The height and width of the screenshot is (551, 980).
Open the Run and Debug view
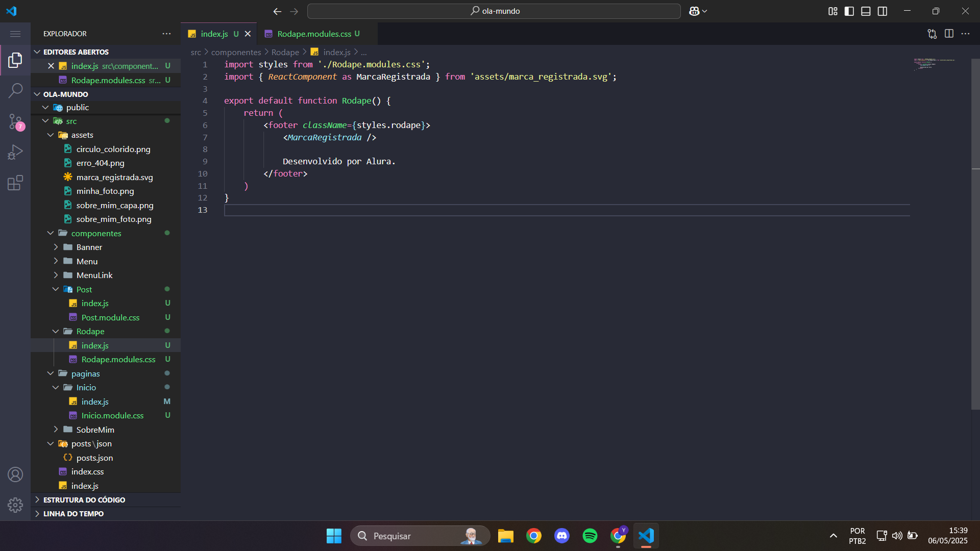coord(15,152)
